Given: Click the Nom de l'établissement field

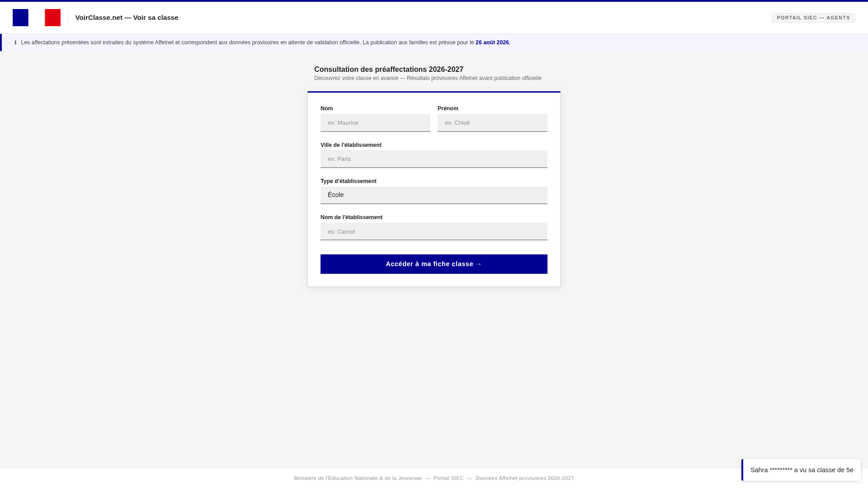Looking at the screenshot, I should (434, 231).
